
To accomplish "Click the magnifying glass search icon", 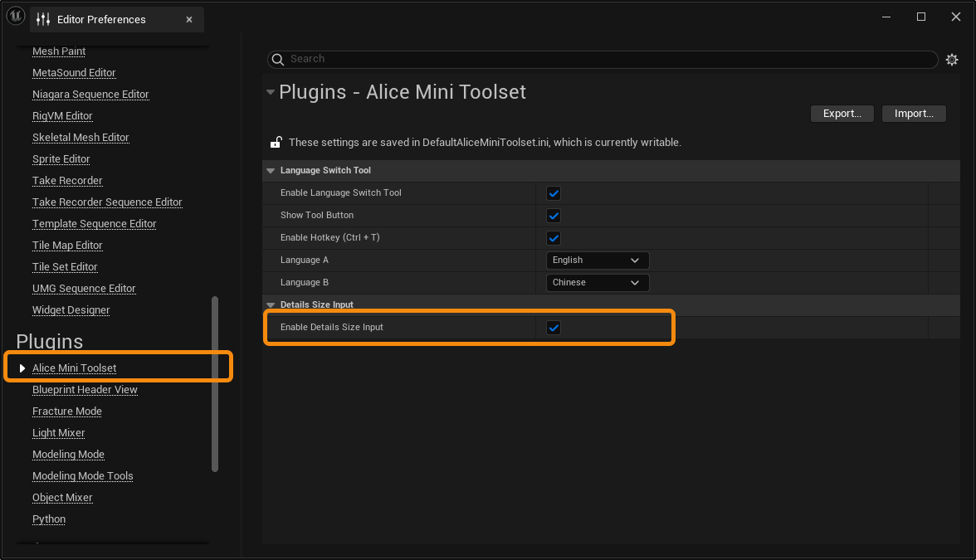I will point(277,59).
